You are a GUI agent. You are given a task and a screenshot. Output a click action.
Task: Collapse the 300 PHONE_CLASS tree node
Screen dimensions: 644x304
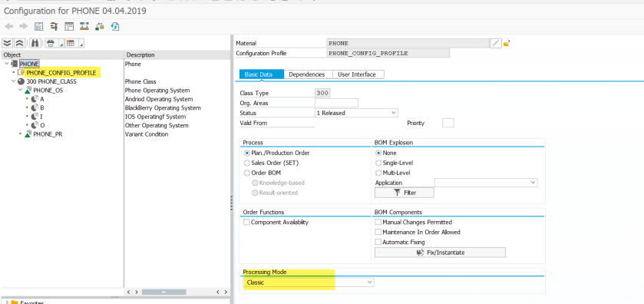pyautogui.click(x=14, y=81)
